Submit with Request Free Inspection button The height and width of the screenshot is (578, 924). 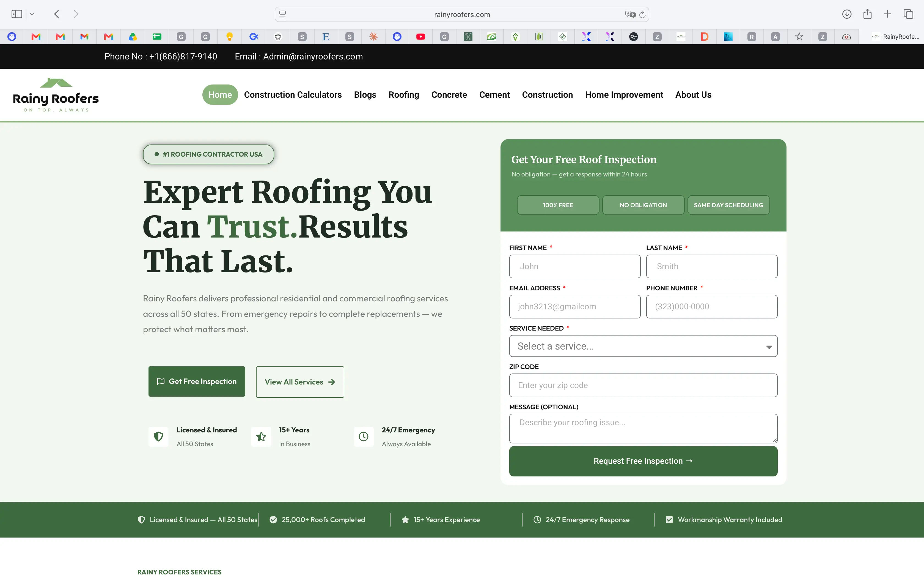pyautogui.click(x=643, y=461)
